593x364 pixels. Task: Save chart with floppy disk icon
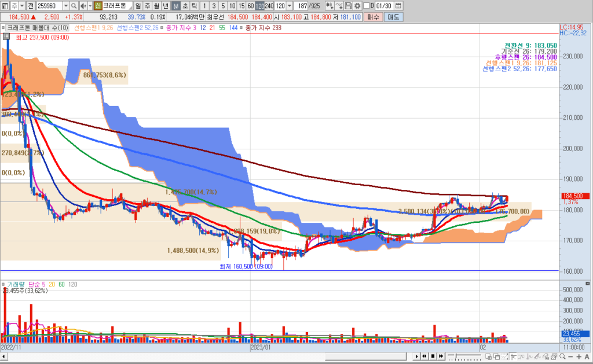(349, 6)
